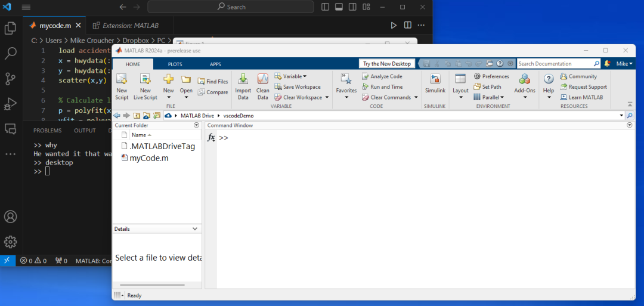Viewport: 644px width, 306px height.
Task: Open the Parallel dropdown
Action: (489, 97)
